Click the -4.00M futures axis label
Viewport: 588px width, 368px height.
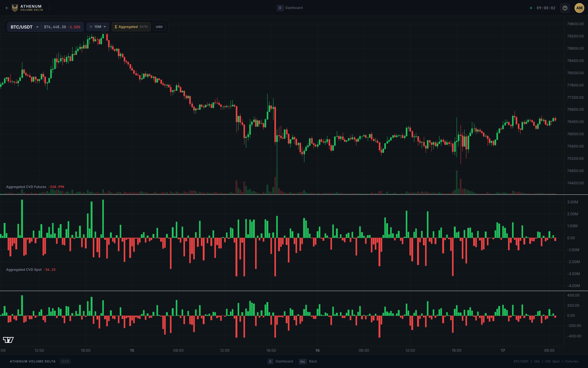(573, 286)
